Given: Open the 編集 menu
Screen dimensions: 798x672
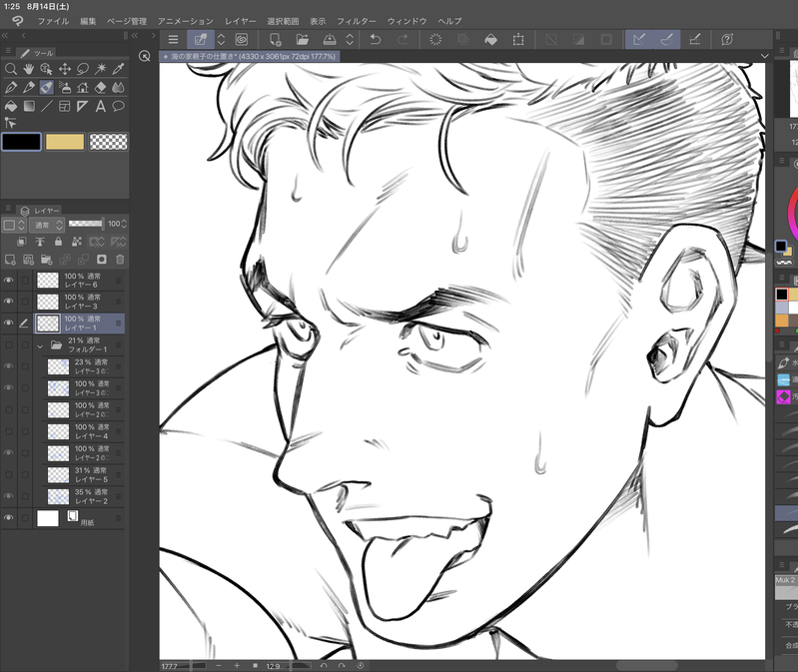Looking at the screenshot, I should coord(88,21).
